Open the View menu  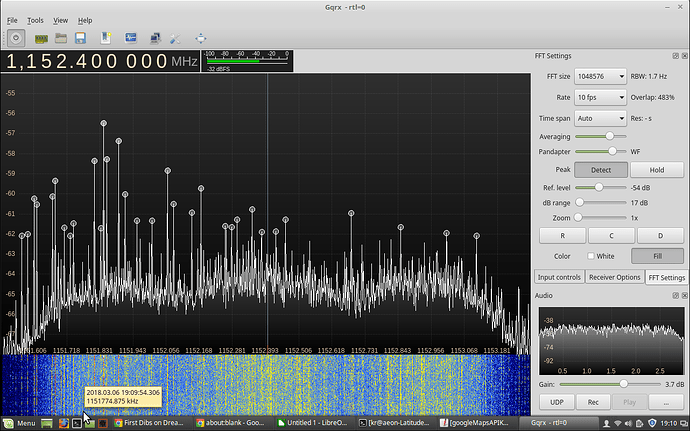(x=61, y=20)
